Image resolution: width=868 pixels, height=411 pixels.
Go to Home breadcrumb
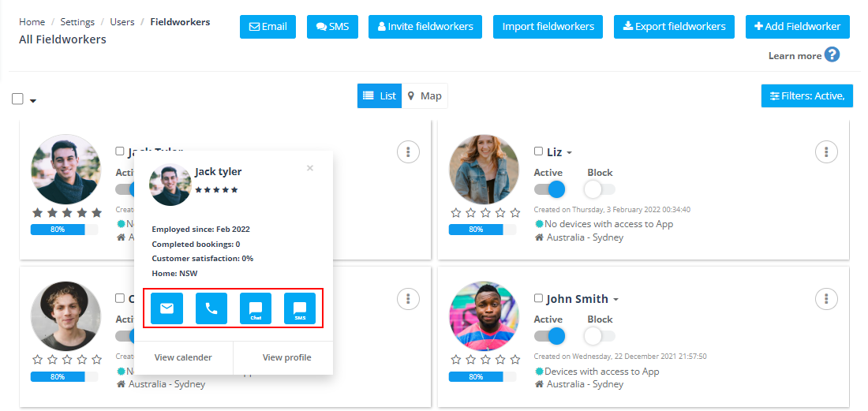point(32,22)
